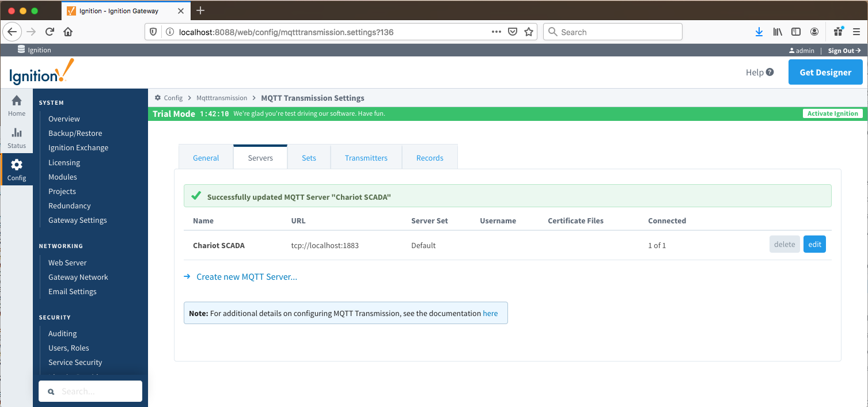Click the Chariot SCADA name cell
Image resolution: width=868 pixels, height=407 pixels.
click(219, 246)
